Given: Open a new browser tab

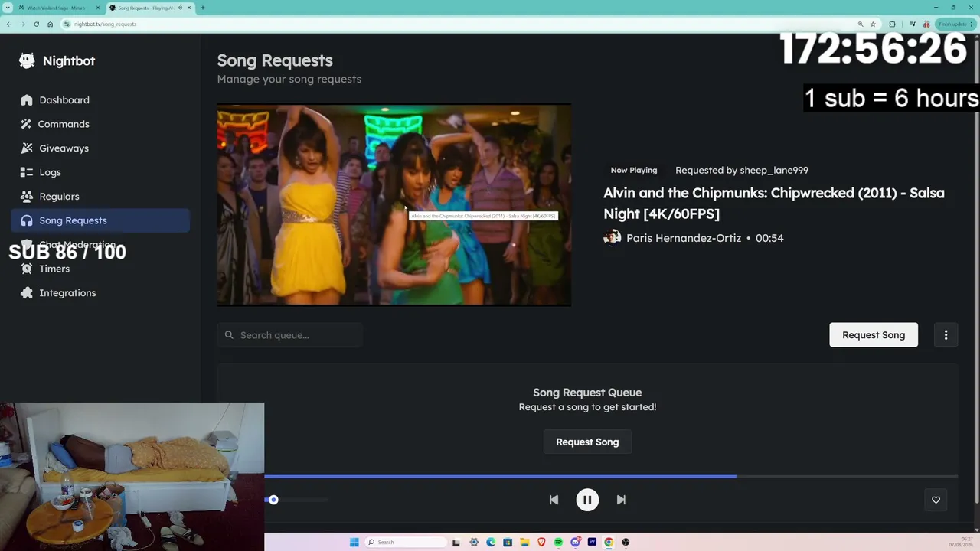Looking at the screenshot, I should pyautogui.click(x=203, y=8).
